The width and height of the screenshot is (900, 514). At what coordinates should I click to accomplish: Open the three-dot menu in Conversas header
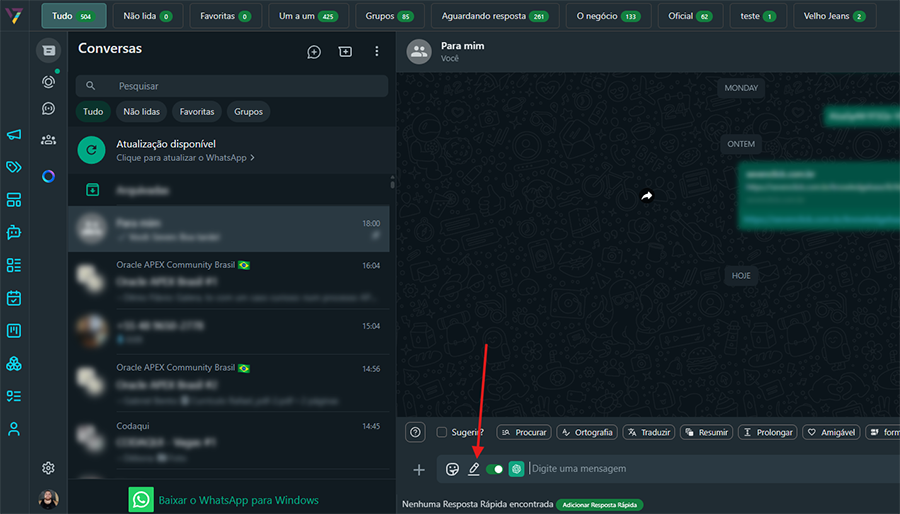(377, 52)
